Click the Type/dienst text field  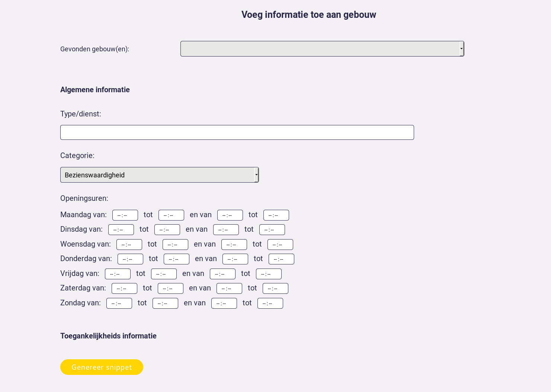(237, 132)
